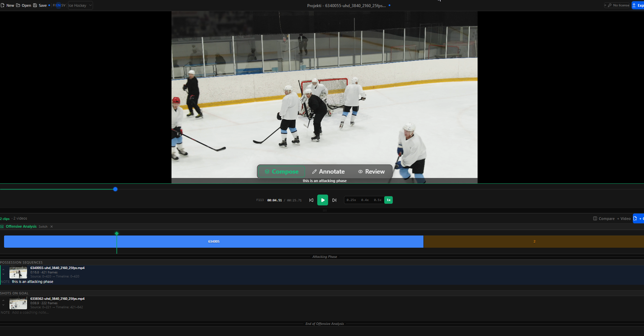Open the Ice Hockey sport dropdown

tap(80, 5)
